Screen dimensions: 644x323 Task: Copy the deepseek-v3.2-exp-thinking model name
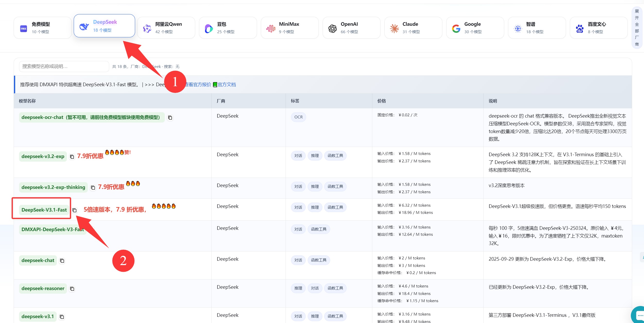click(x=93, y=188)
